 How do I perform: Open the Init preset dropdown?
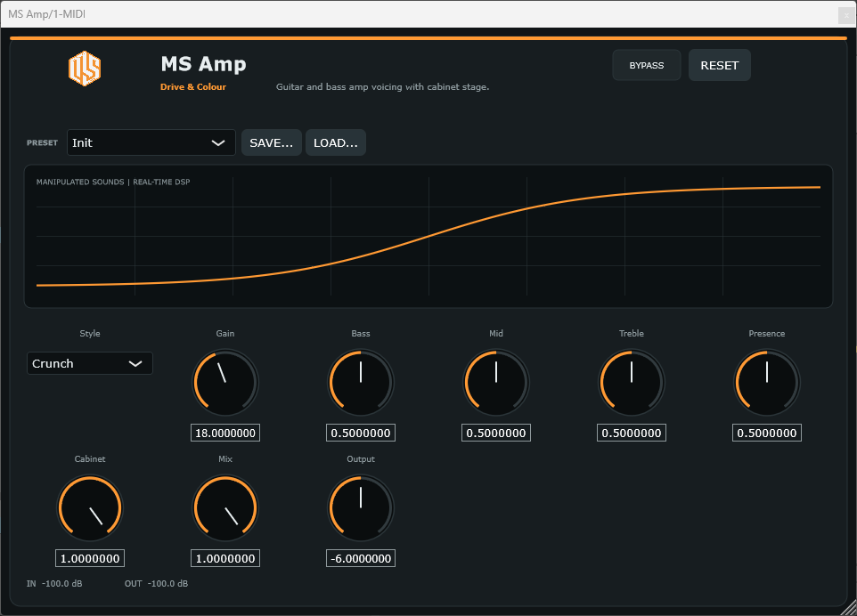151,142
